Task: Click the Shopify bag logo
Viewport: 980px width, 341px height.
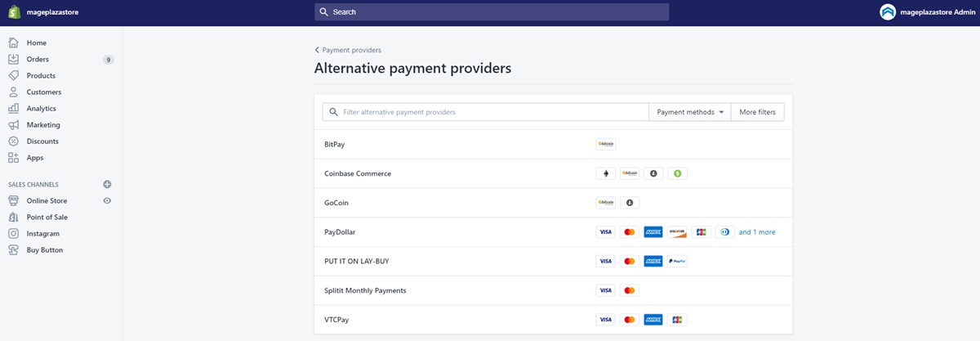Action: 14,12
